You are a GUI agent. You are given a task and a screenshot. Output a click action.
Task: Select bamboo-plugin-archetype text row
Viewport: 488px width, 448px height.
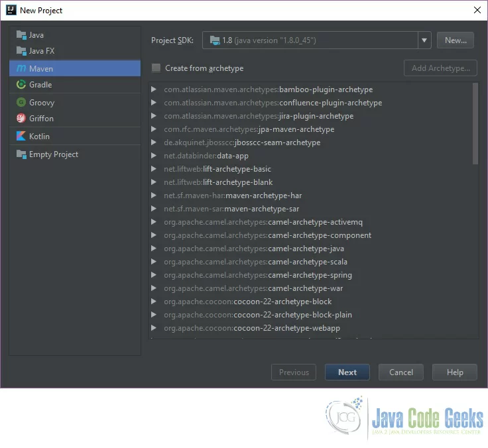pos(269,89)
